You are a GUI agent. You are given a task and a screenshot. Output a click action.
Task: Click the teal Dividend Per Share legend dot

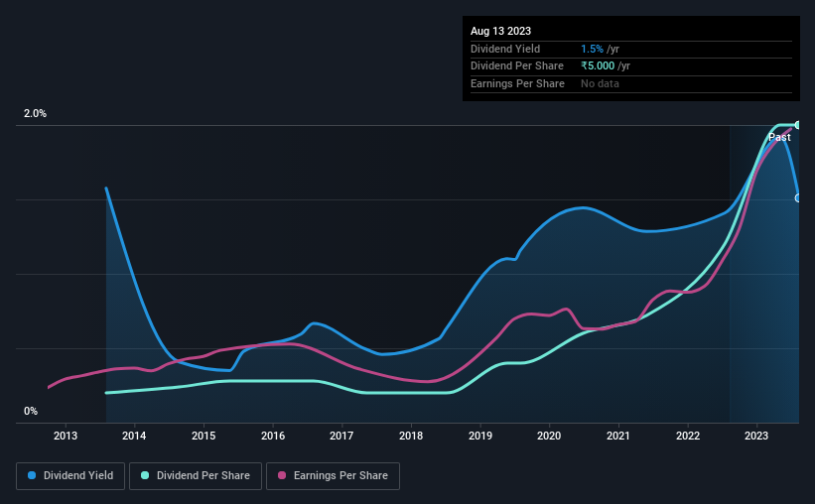click(145, 475)
